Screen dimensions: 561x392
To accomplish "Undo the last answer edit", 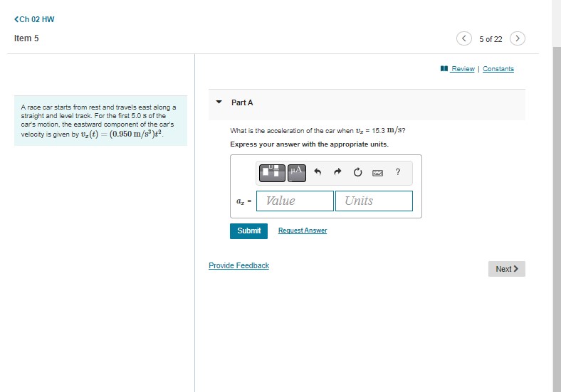I will (x=318, y=172).
